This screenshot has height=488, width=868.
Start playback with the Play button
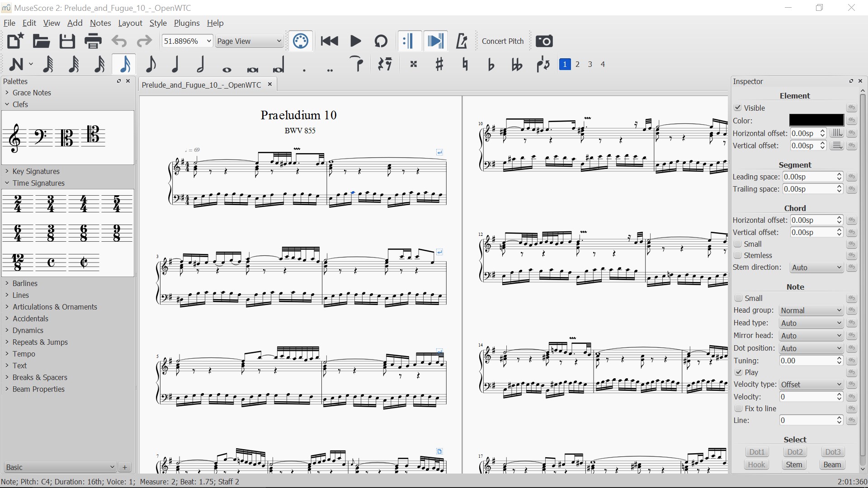[x=355, y=41]
